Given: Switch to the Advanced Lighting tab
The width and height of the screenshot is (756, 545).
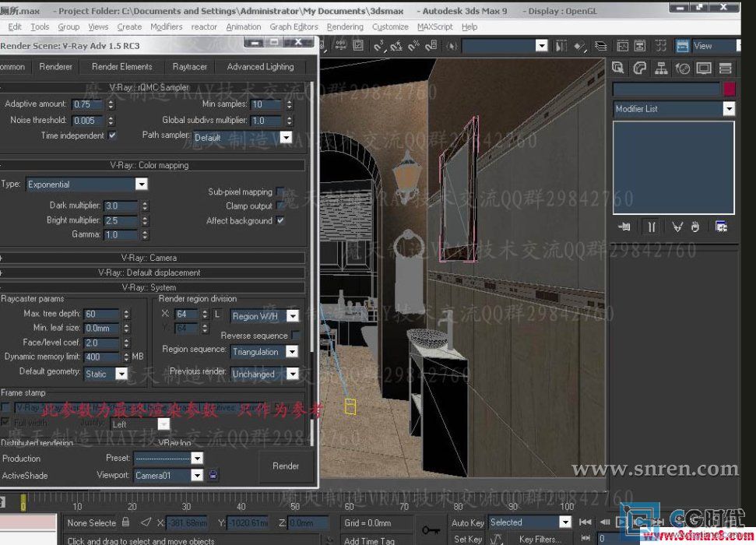Looking at the screenshot, I should click(x=260, y=66).
